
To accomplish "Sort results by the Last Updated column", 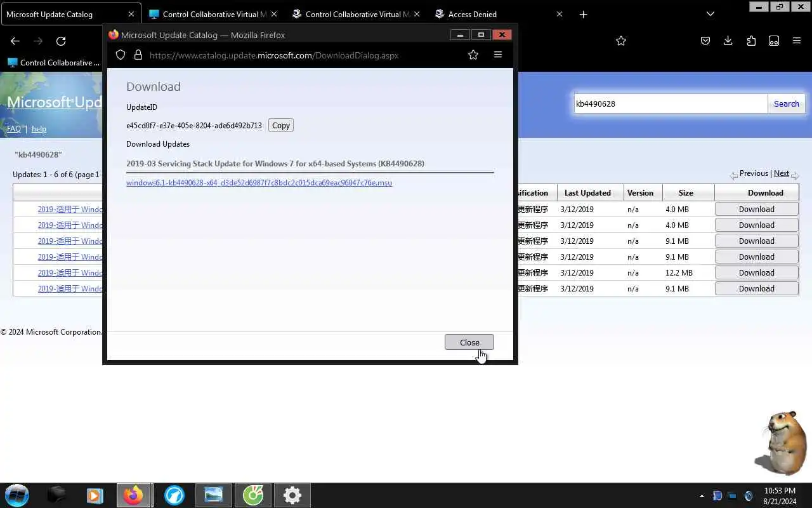I will (587, 193).
